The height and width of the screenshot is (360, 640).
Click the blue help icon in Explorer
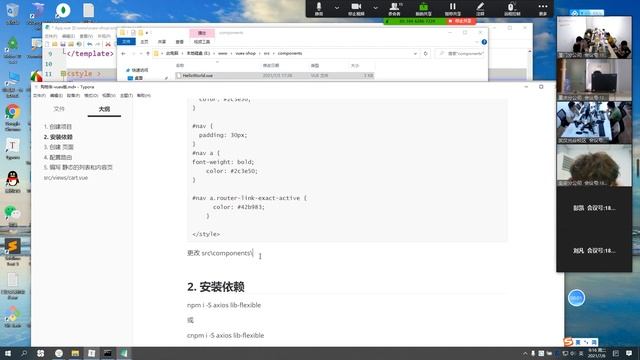tap(484, 42)
